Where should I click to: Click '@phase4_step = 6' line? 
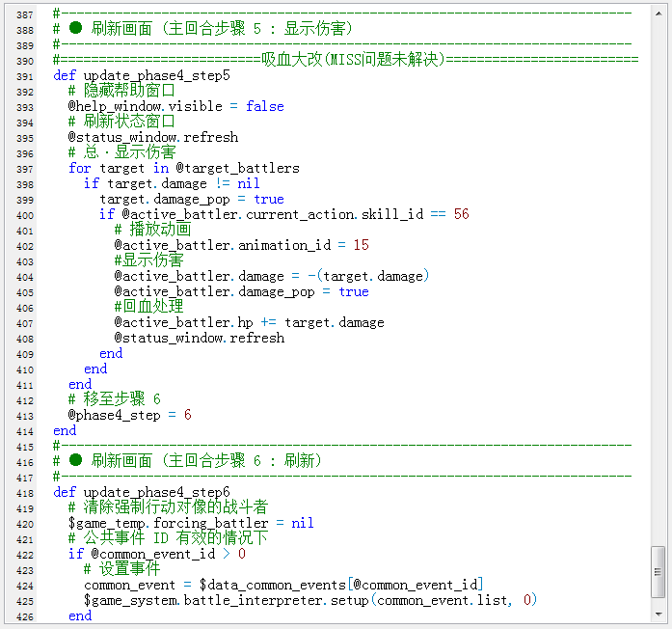tap(129, 415)
